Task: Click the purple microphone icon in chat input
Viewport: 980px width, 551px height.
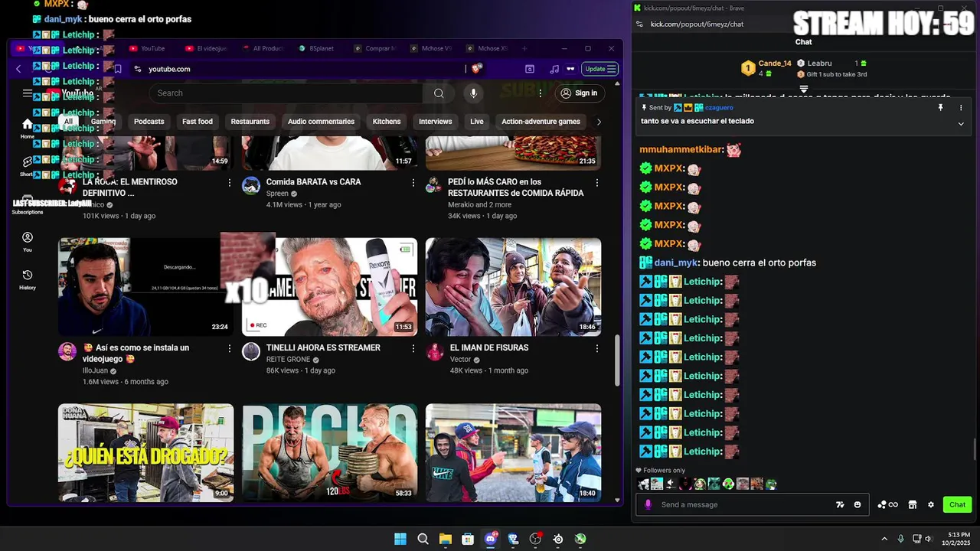Action: point(648,505)
